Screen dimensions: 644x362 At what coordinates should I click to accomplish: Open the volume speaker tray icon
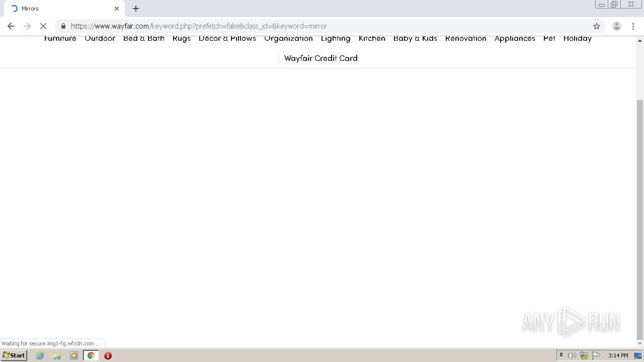(x=572, y=355)
